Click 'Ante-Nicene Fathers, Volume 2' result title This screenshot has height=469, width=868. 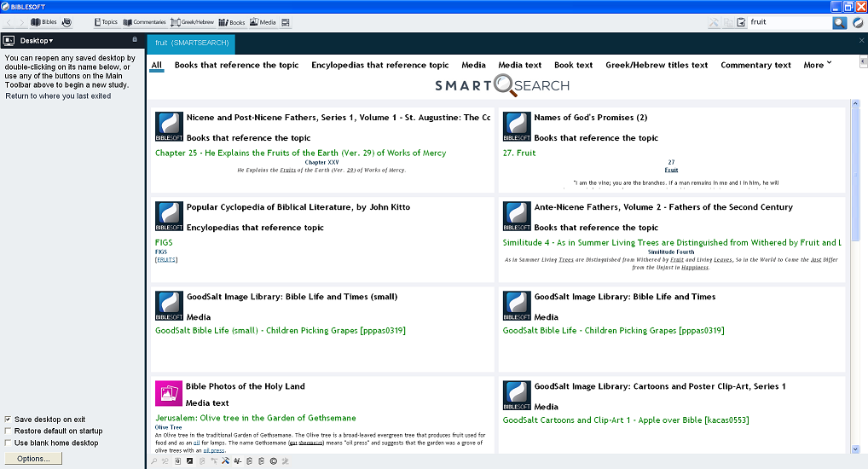[663, 207]
